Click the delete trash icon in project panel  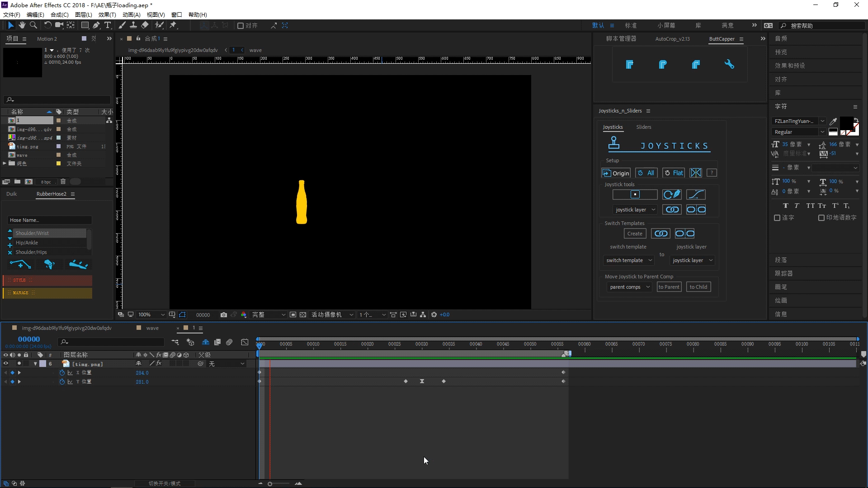click(x=63, y=182)
